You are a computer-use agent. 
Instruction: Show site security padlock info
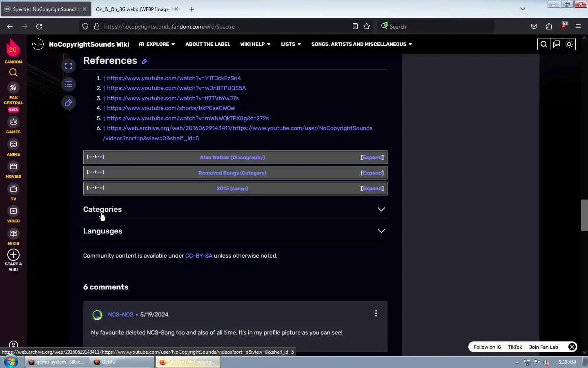coord(97,26)
